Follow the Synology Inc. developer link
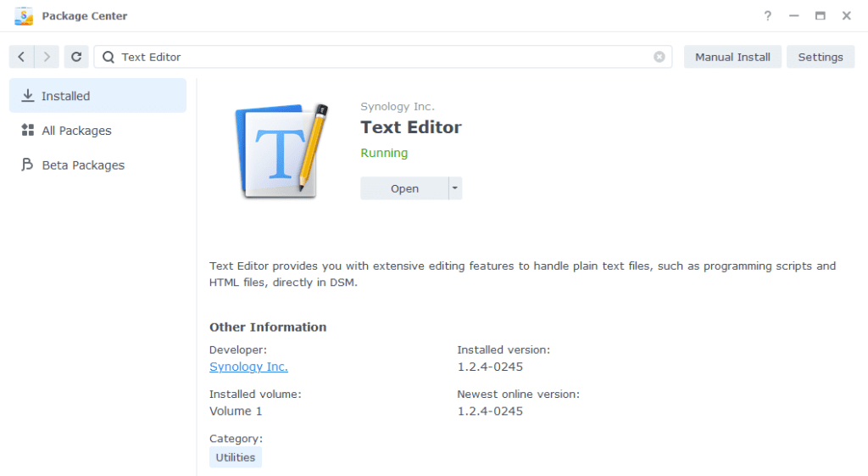This screenshot has width=868, height=476. (x=248, y=367)
